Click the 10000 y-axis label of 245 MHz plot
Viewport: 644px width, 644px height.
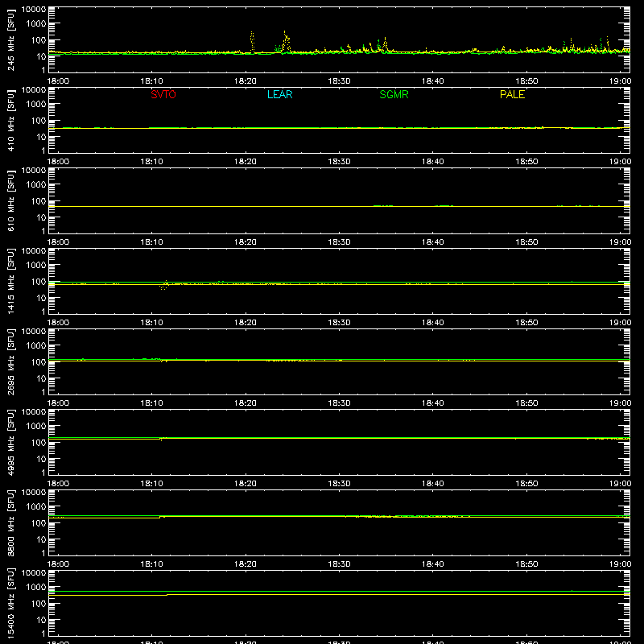coord(34,10)
